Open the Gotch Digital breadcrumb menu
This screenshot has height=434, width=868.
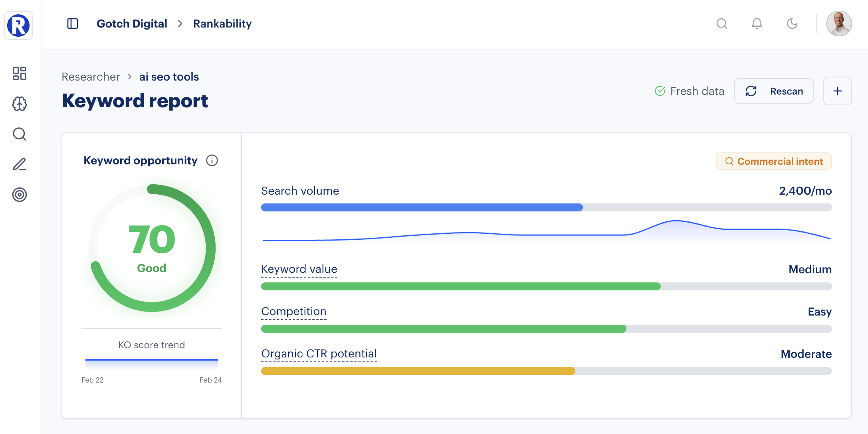(x=132, y=24)
